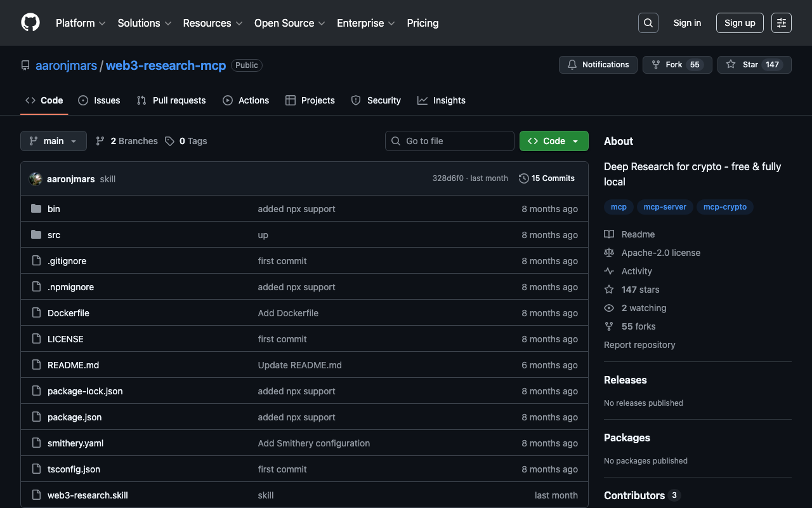Open 15 Commits history
The width and height of the screenshot is (812, 508).
click(546, 178)
